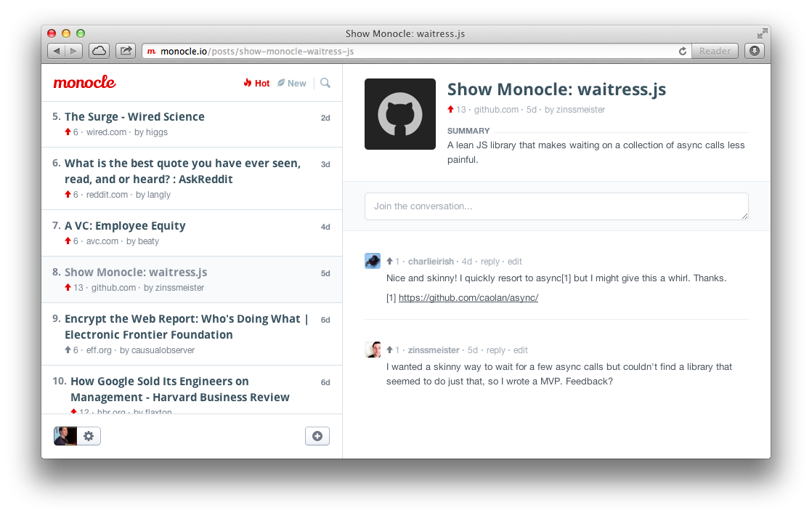Click 'eff.org' source text
Viewport: 812px width, 516px height.
pos(99,350)
